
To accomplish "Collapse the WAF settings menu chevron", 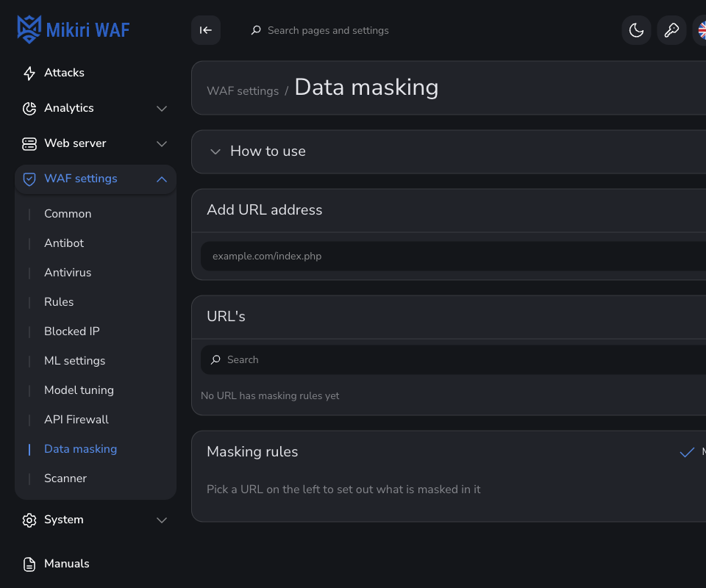I will pyautogui.click(x=162, y=179).
